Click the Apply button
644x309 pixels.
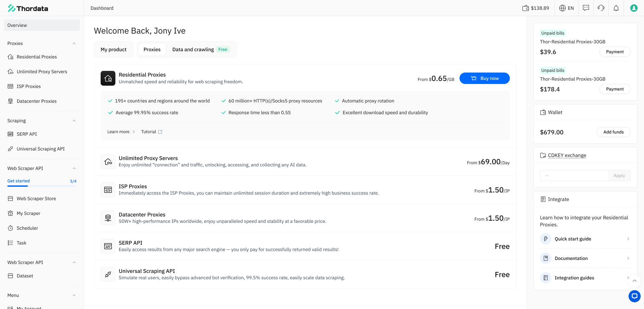(x=619, y=175)
